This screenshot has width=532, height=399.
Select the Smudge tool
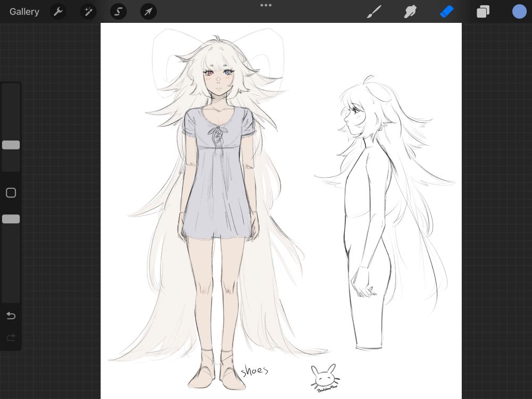(410, 12)
